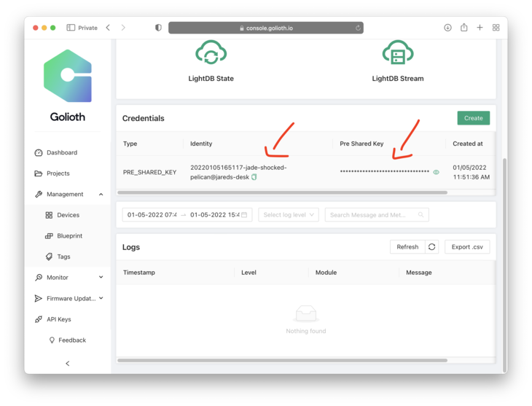Screen dimensions: 532x406
Task: Click the masked pre-shared key dots
Action: coord(384,171)
